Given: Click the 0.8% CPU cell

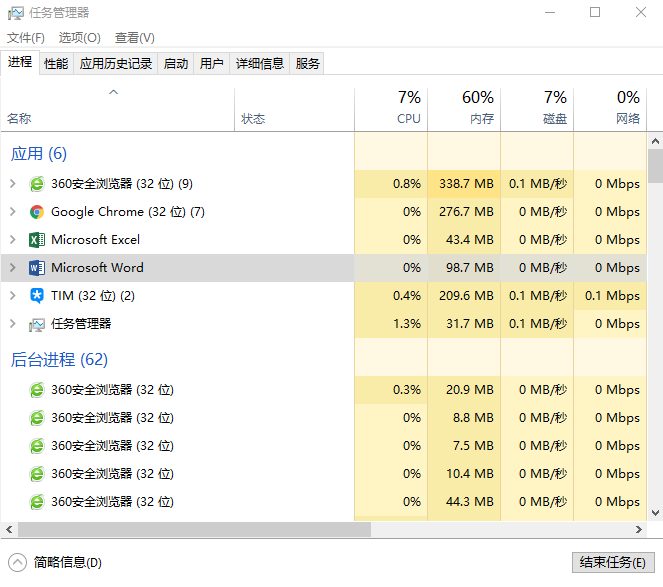Looking at the screenshot, I should tap(391, 184).
